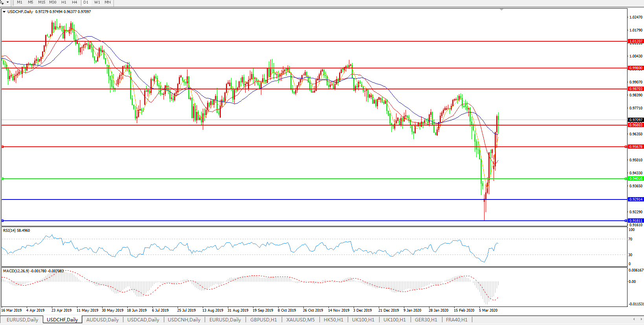
Task: Click the RSI(14) indicator label
Action: pos(17,231)
